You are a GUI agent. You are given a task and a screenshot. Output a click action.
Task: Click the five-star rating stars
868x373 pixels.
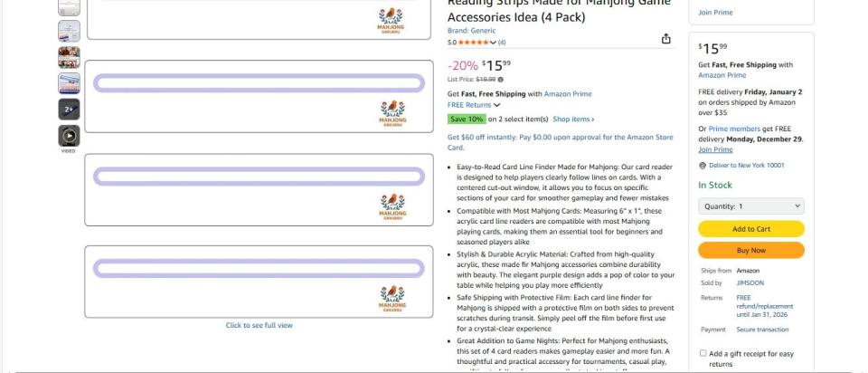click(x=472, y=43)
